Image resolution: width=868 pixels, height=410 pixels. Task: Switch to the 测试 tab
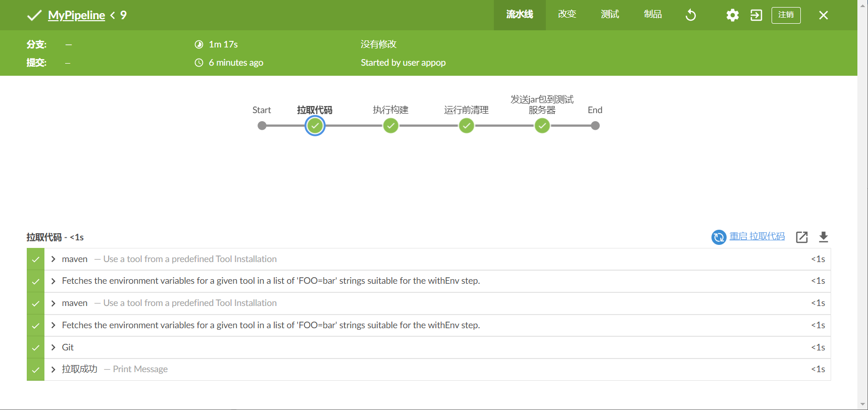[609, 15]
